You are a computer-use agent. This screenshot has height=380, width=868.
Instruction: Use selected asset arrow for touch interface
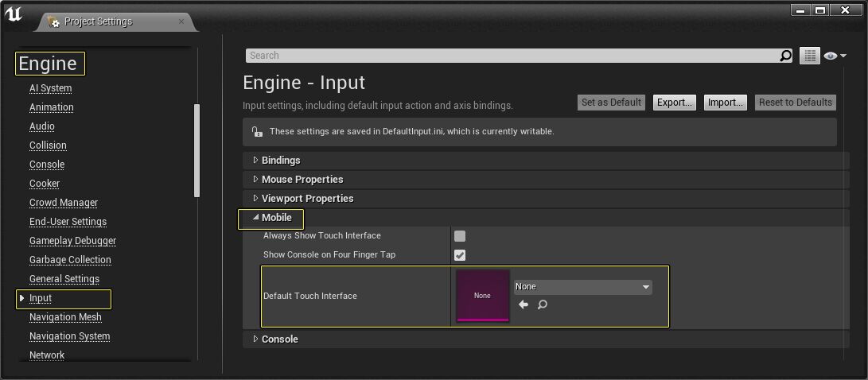(x=524, y=304)
